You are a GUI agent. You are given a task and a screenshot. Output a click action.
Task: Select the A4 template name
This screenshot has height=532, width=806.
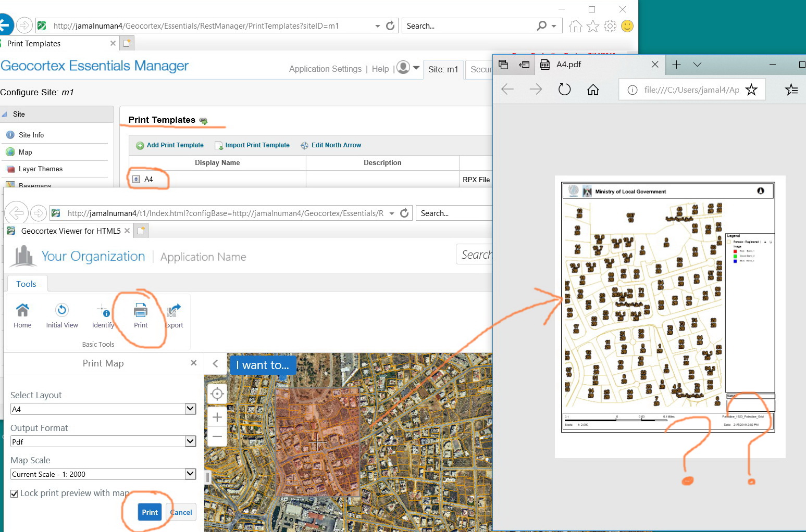click(x=148, y=179)
